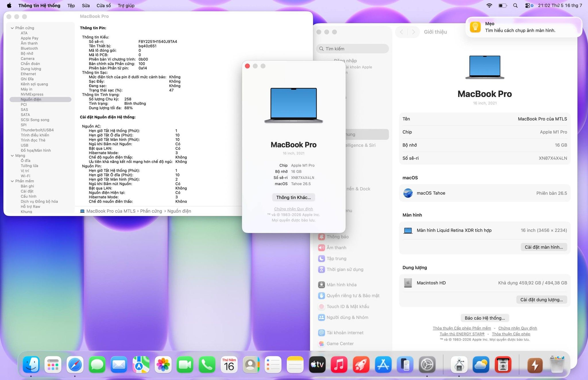Click the battery icon in the menu bar
This screenshot has height=380, width=588.
click(502, 5)
